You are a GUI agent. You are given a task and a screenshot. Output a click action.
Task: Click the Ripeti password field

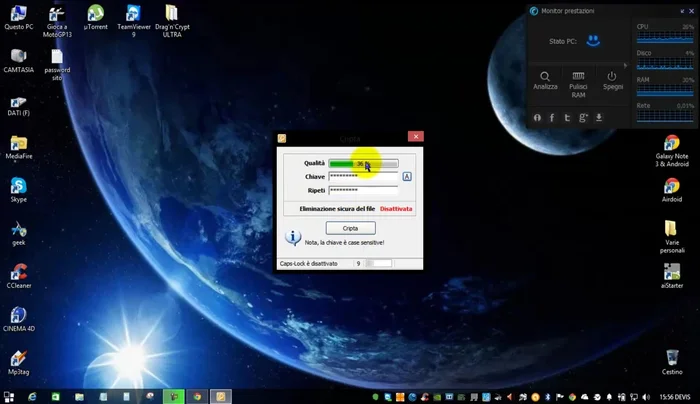tap(363, 190)
